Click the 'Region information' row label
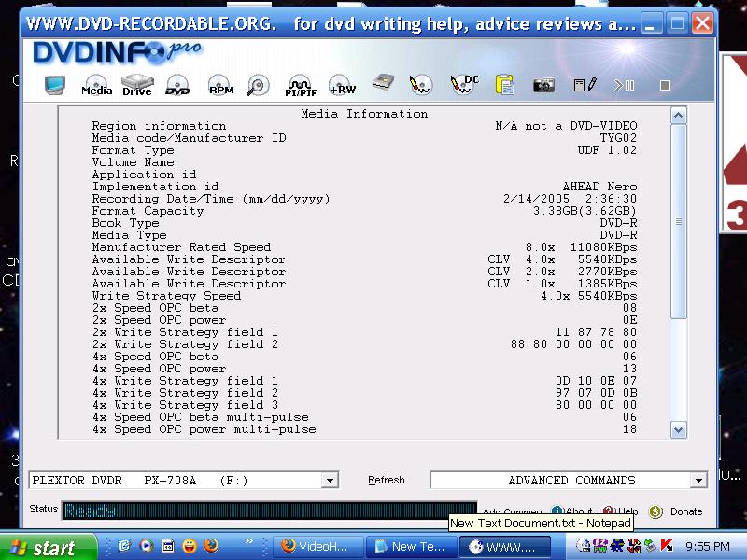The width and height of the screenshot is (747, 560). (159, 126)
